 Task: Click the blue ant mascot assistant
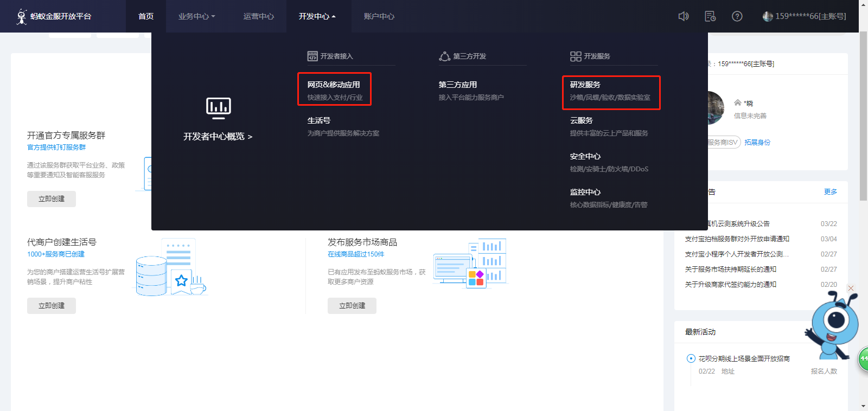[x=832, y=325]
